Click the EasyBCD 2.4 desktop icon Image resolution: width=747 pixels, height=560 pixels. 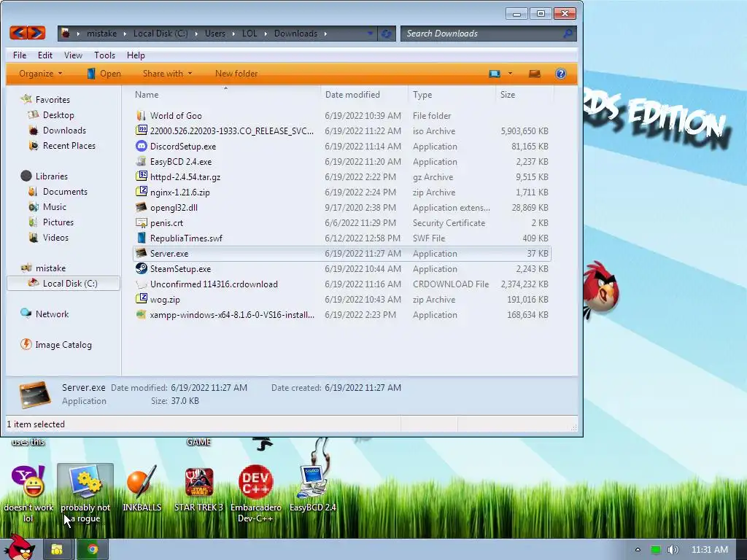(312, 481)
